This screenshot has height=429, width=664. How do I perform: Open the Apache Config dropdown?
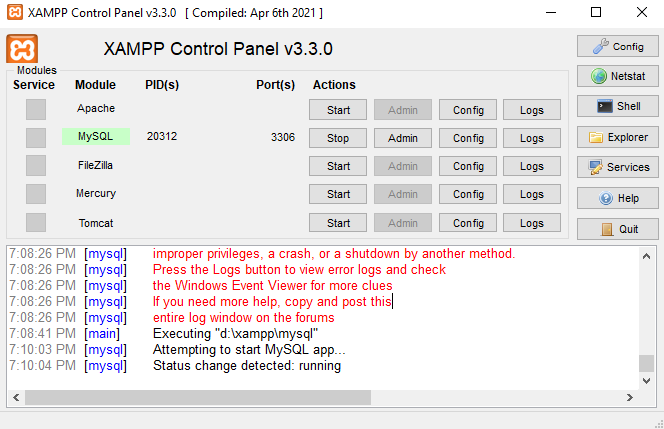(468, 110)
